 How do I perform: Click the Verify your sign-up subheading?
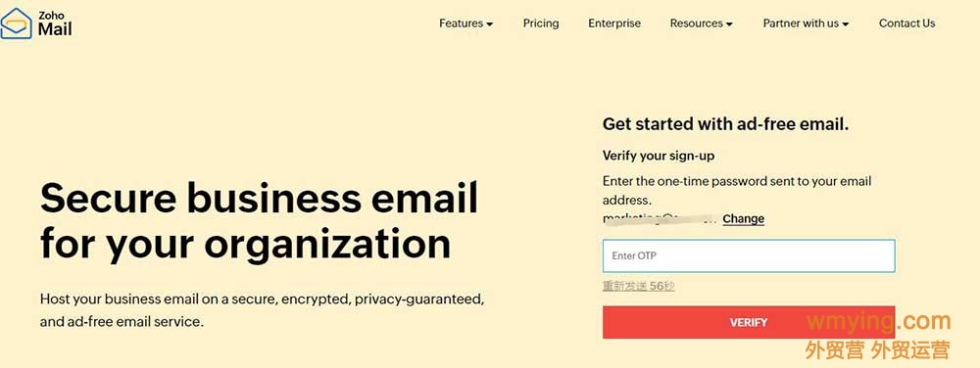pyautogui.click(x=659, y=156)
